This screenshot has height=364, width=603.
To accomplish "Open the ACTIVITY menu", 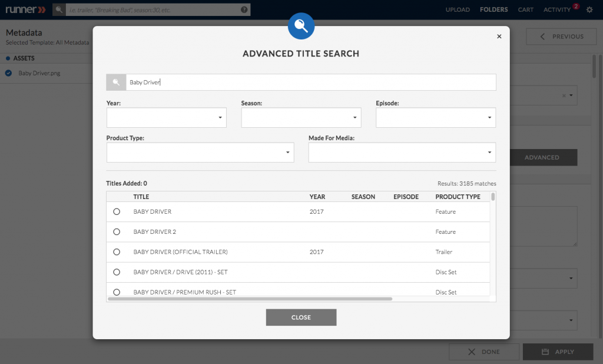I will coord(557,9).
